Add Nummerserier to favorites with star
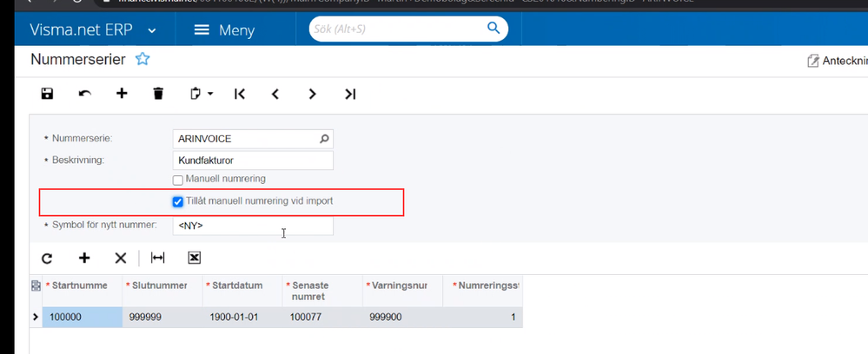 point(142,59)
